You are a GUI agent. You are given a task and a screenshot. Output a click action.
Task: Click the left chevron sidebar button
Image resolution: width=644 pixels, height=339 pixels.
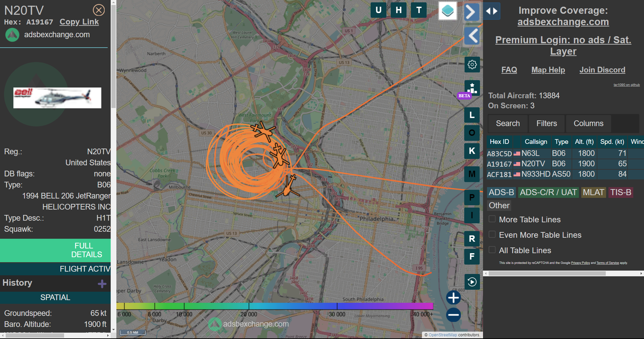pos(473,36)
